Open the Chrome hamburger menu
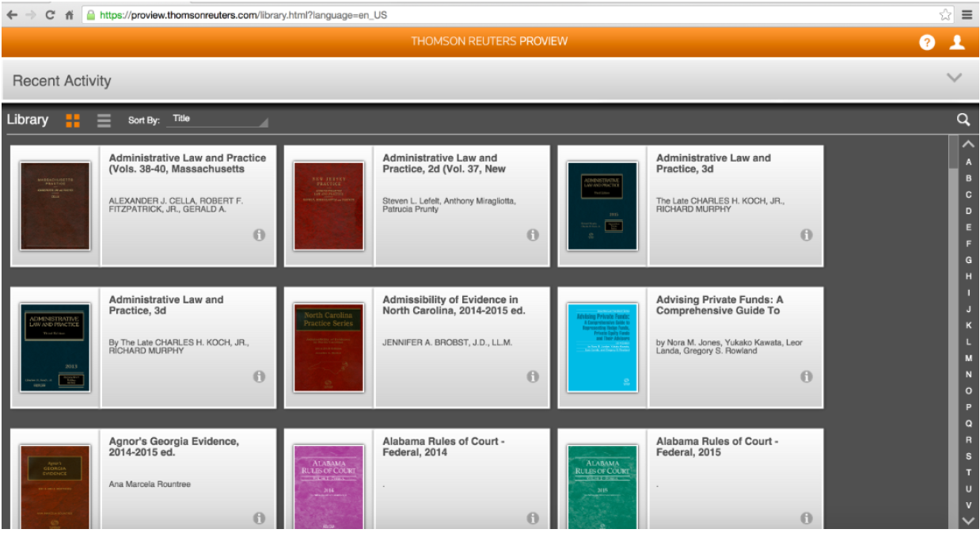Viewport: 980px width, 533px height. pos(967,14)
